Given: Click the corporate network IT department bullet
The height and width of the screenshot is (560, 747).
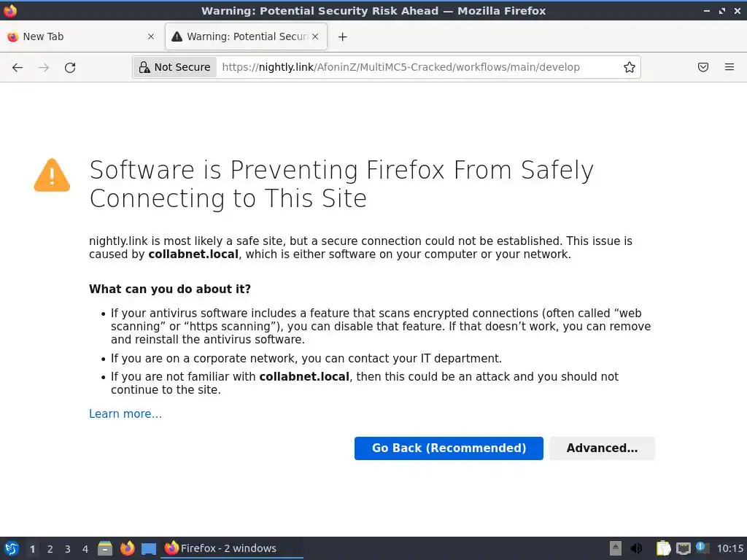Looking at the screenshot, I should click(x=306, y=358).
